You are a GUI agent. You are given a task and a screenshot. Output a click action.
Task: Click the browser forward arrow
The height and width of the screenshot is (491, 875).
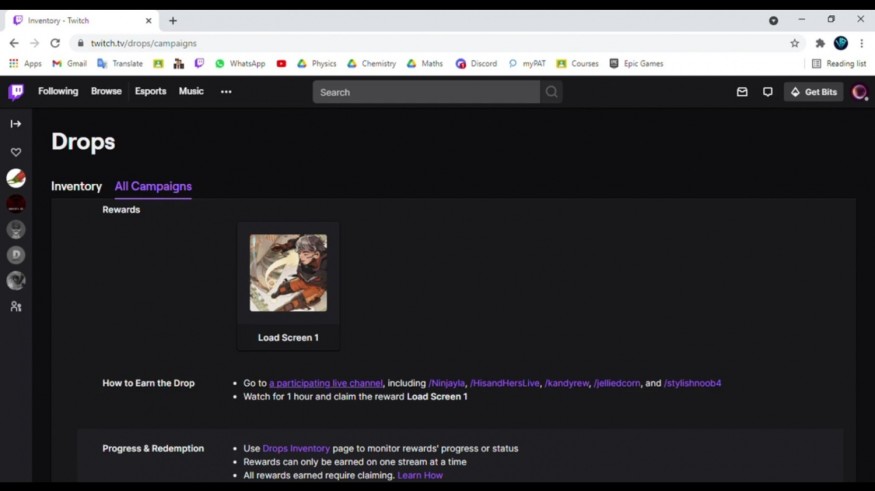pyautogui.click(x=34, y=43)
